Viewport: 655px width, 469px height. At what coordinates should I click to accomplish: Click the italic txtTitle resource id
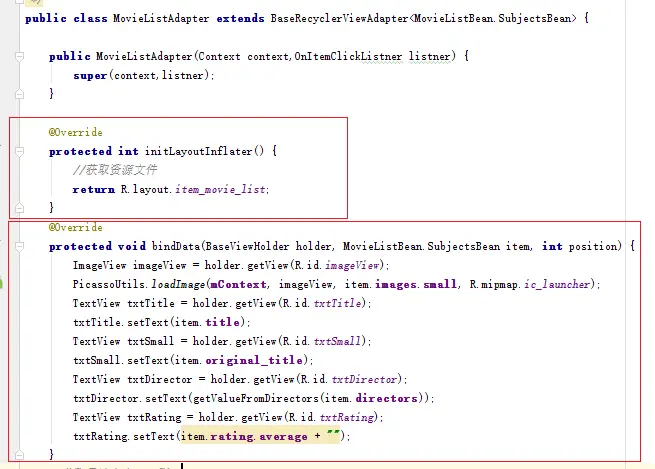tap(337, 303)
